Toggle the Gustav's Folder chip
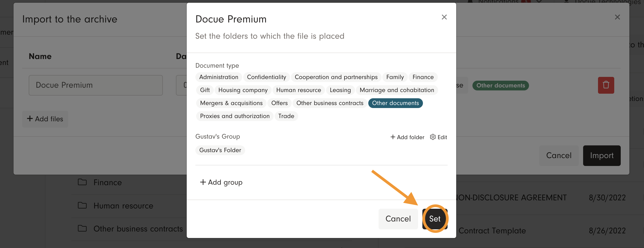 click(220, 150)
